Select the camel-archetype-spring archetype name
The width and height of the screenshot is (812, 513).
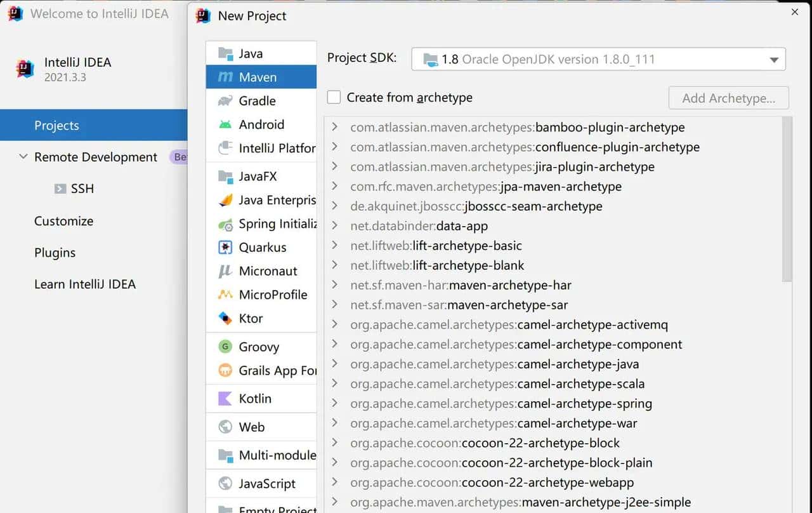pos(585,403)
